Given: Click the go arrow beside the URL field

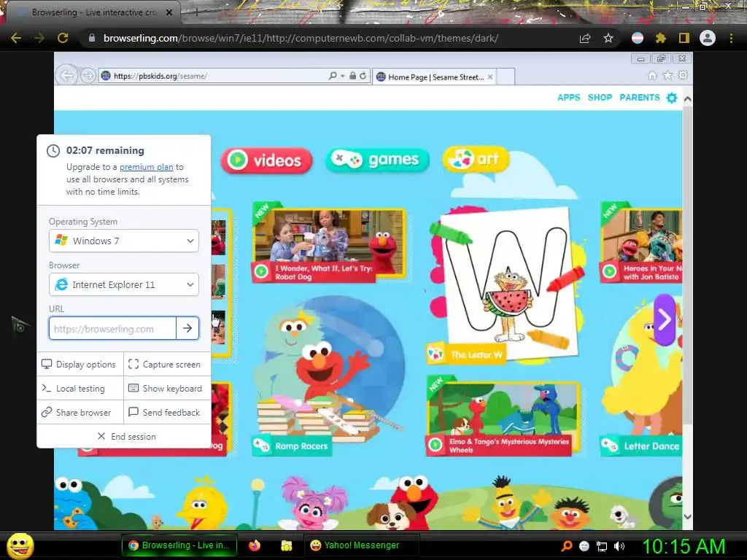Looking at the screenshot, I should pyautogui.click(x=187, y=328).
